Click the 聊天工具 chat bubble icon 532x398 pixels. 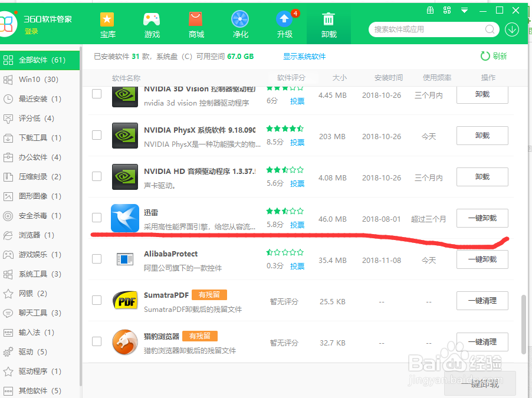click(8, 313)
